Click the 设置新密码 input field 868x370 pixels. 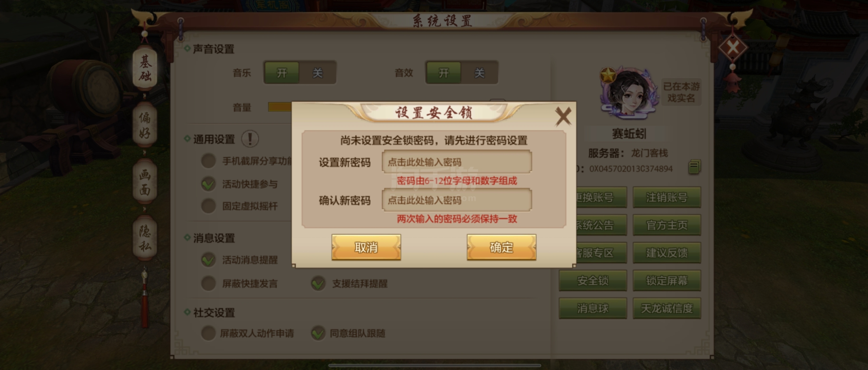[457, 162]
